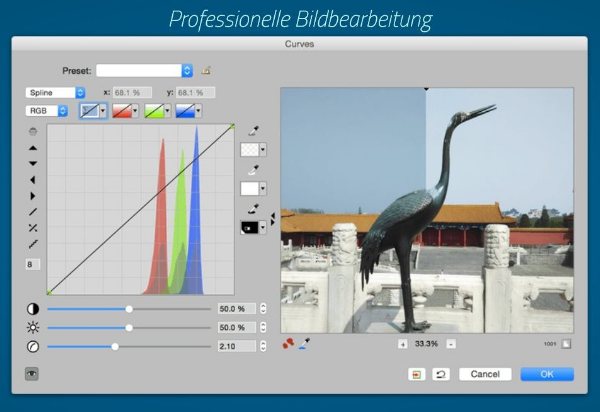Open the Spline curve type dropdown
Viewport: 600px width, 412px height.
coord(55,92)
